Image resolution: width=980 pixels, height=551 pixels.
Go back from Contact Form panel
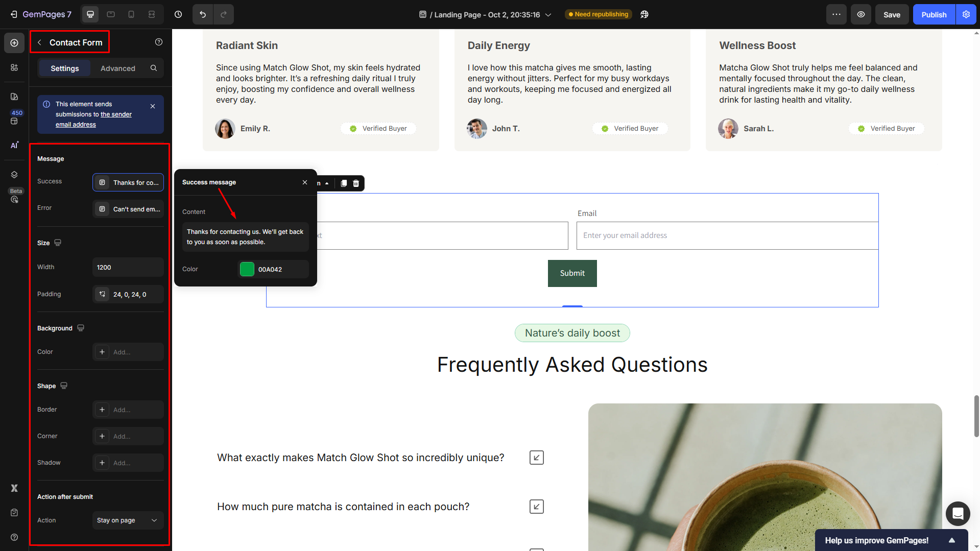coord(39,42)
